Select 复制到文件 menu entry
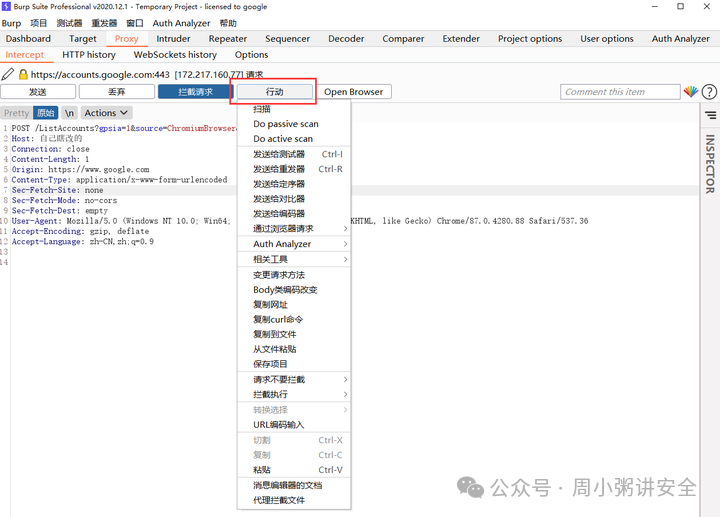The height and width of the screenshot is (517, 720). [x=294, y=334]
